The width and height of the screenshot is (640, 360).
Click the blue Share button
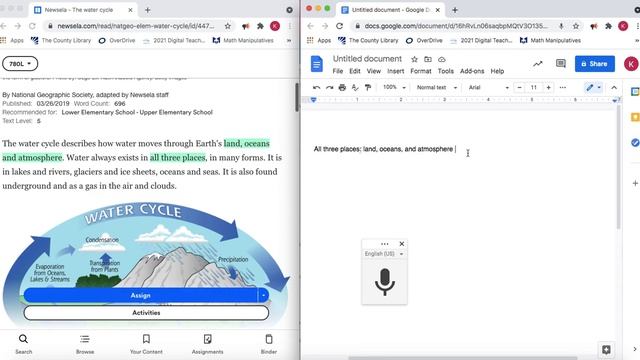pyautogui.click(x=595, y=64)
